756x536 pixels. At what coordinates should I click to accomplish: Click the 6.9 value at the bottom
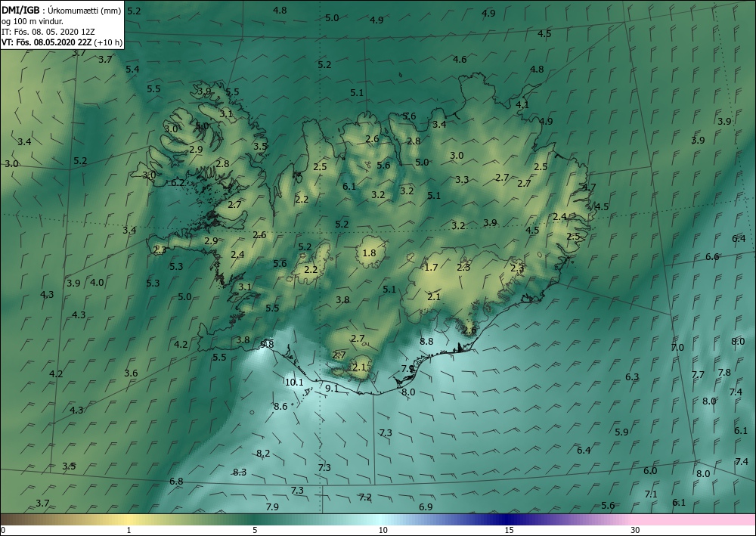point(426,507)
